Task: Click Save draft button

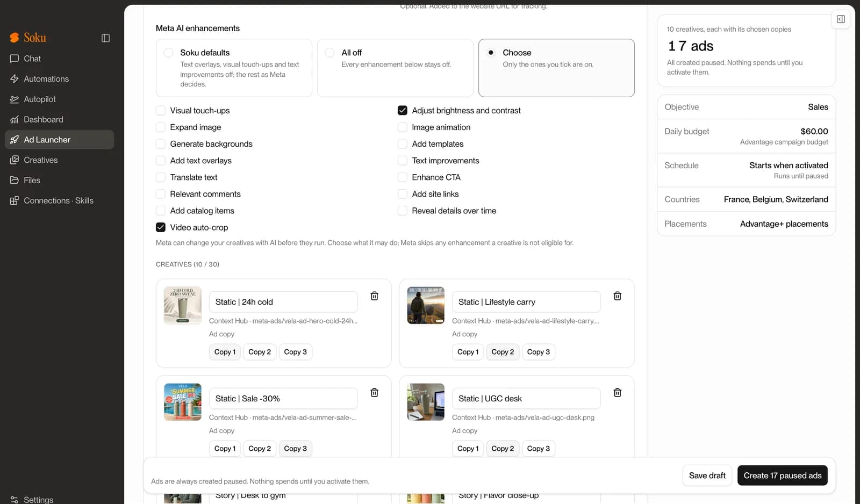Action: [707, 476]
